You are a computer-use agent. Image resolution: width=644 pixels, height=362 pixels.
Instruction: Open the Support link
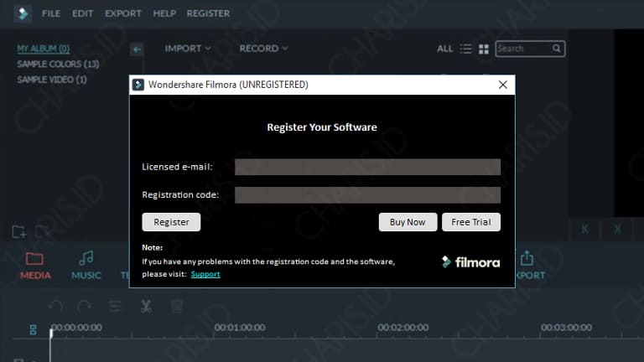click(x=205, y=274)
